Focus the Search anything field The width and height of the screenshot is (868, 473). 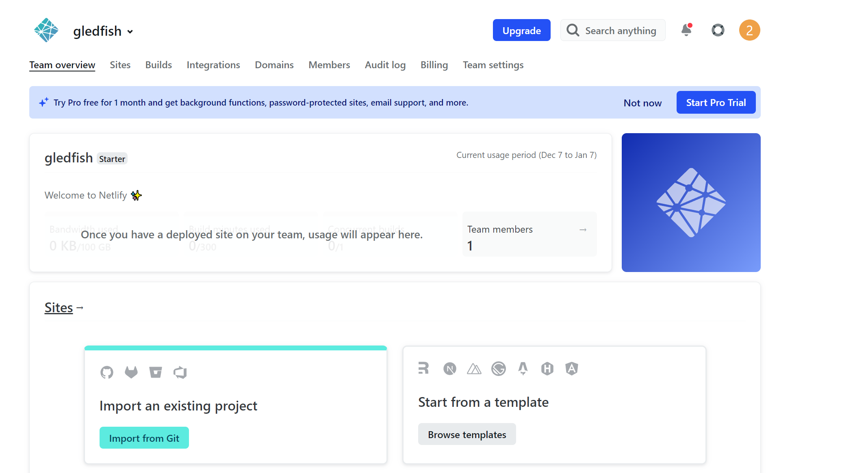coord(613,30)
